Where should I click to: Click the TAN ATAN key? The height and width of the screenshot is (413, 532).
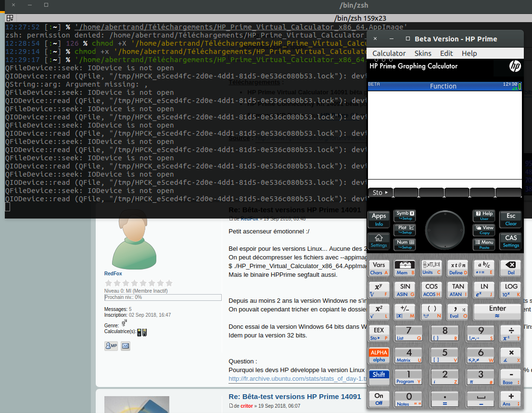(458, 290)
